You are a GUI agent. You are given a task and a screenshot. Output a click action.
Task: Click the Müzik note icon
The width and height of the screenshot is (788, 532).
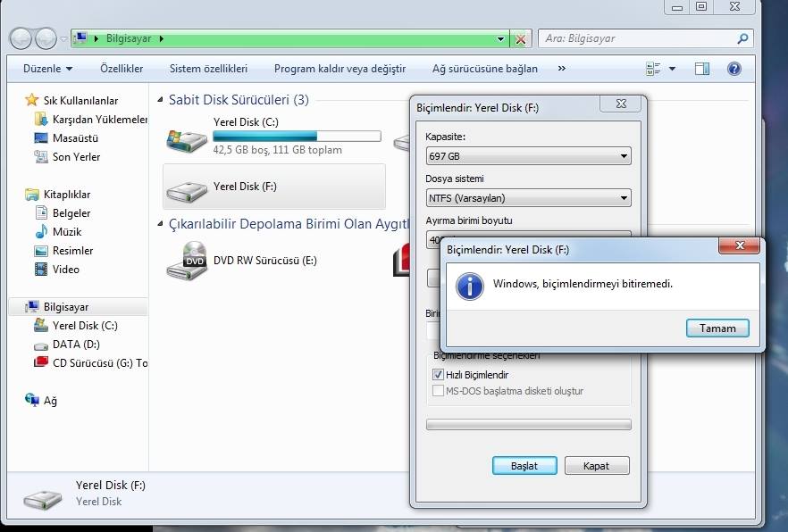click(41, 231)
